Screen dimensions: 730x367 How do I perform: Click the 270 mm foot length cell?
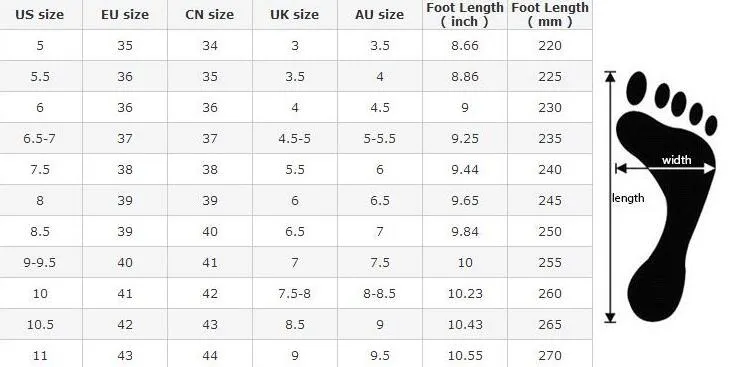(x=550, y=355)
